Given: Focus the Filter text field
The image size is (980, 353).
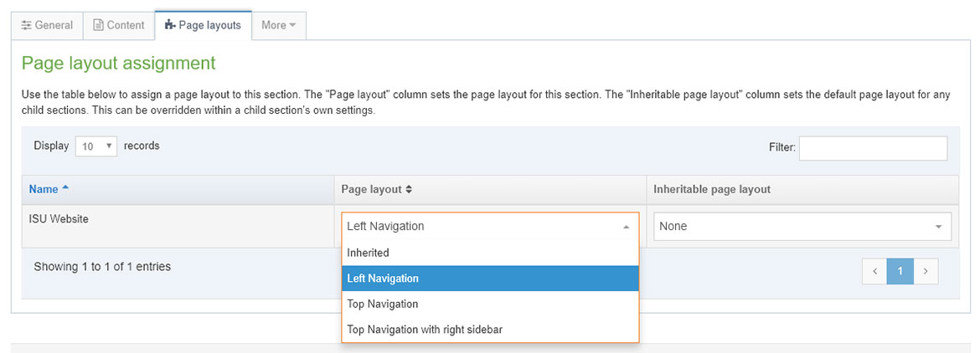Looking at the screenshot, I should pyautogui.click(x=873, y=148).
